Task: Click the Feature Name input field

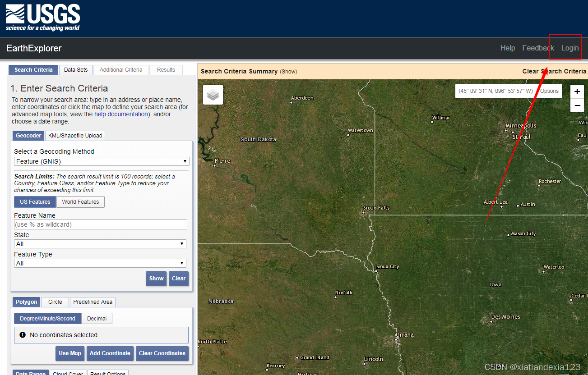Action: [101, 224]
